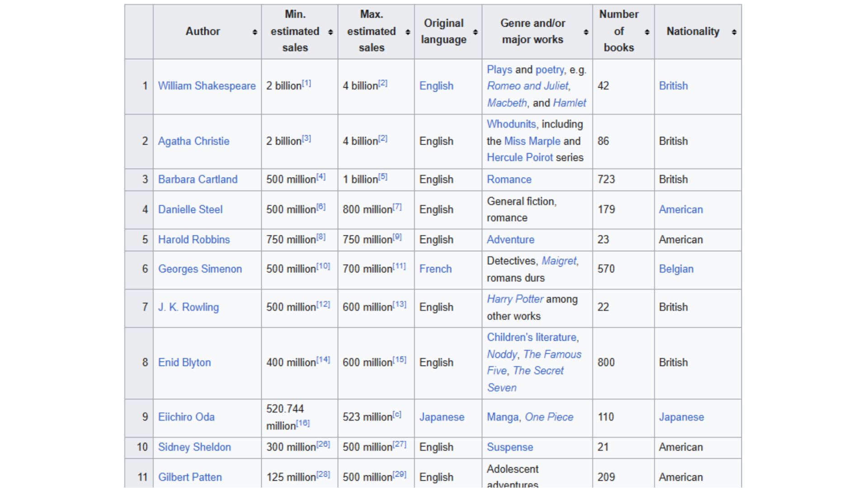This screenshot has width=868, height=488.
Task: Open Harry Potter link
Action: 515,299
